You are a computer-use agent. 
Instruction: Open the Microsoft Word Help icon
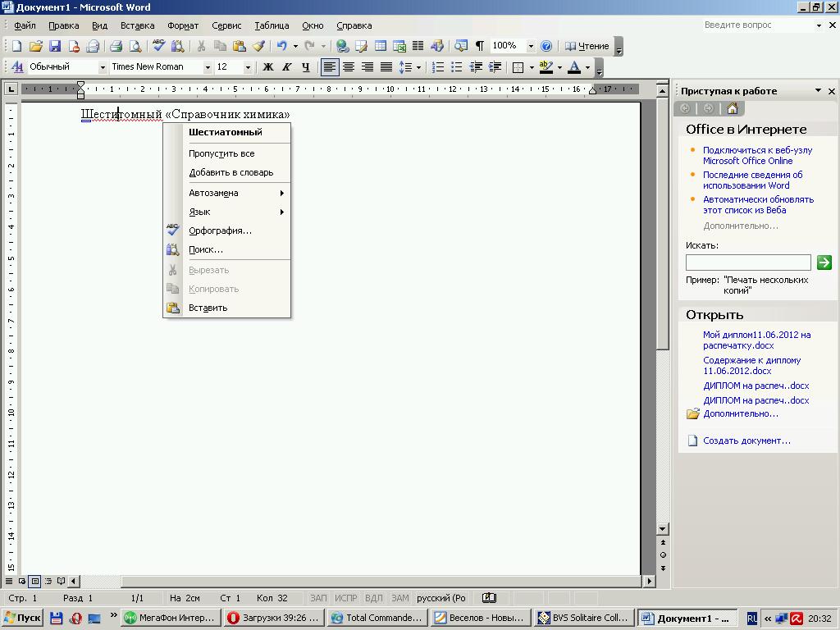546,46
